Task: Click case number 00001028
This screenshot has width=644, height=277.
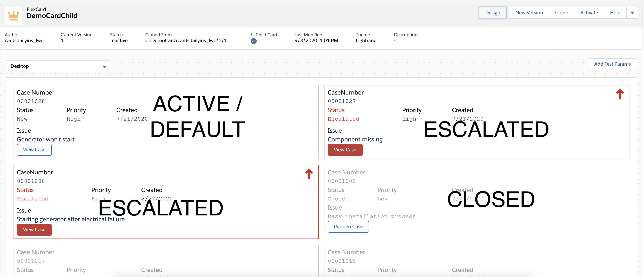Action: coord(31,101)
